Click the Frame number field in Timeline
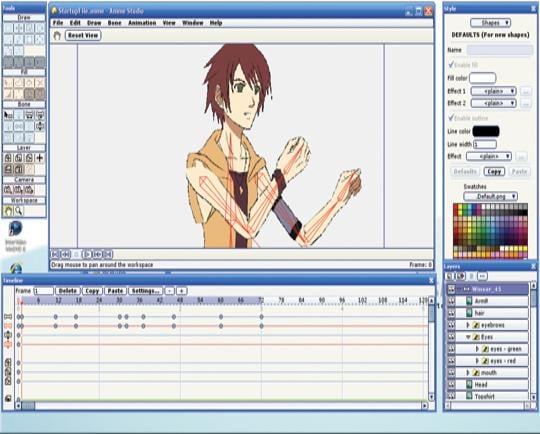 [x=43, y=291]
